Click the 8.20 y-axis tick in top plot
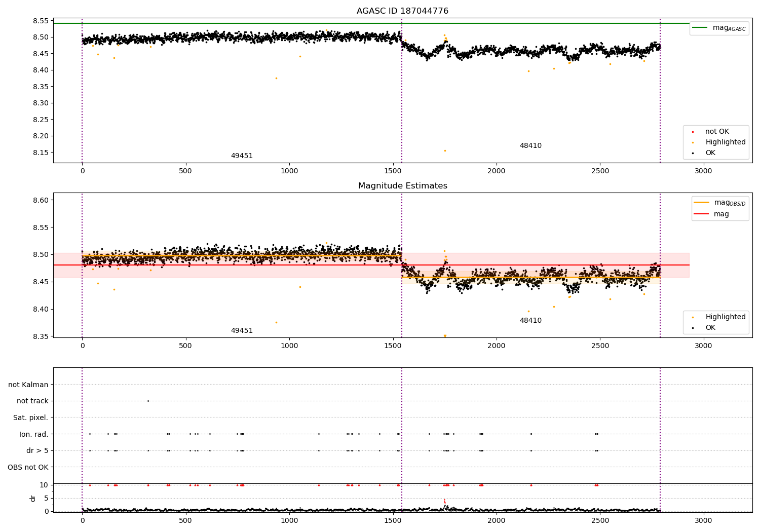 pos(41,136)
